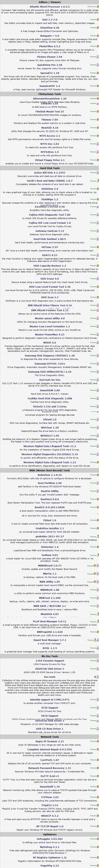Open FileDisk Mount Tool 25 entry

click(49, 111)
